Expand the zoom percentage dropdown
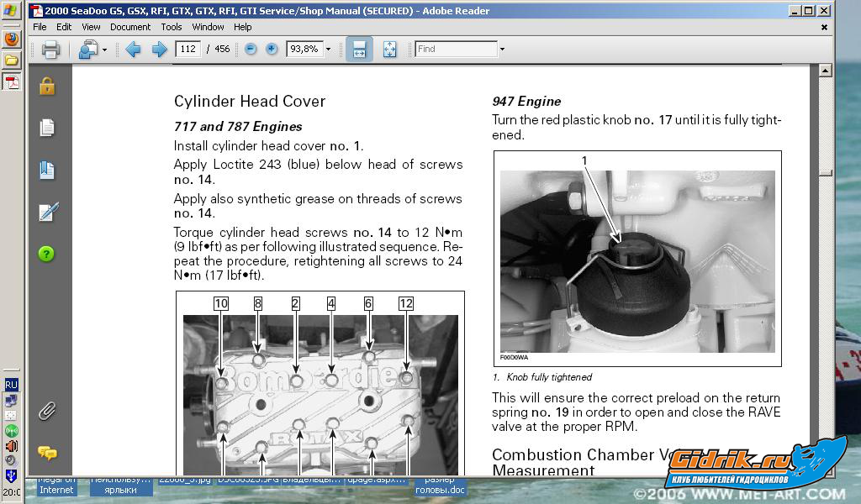This screenshot has height=504, width=861. tap(327, 50)
